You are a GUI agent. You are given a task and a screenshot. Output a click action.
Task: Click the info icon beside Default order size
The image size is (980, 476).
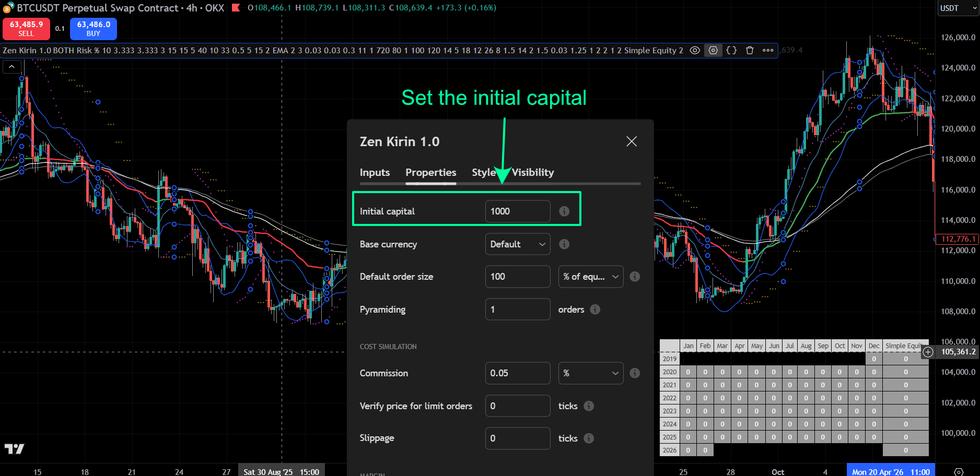point(635,277)
